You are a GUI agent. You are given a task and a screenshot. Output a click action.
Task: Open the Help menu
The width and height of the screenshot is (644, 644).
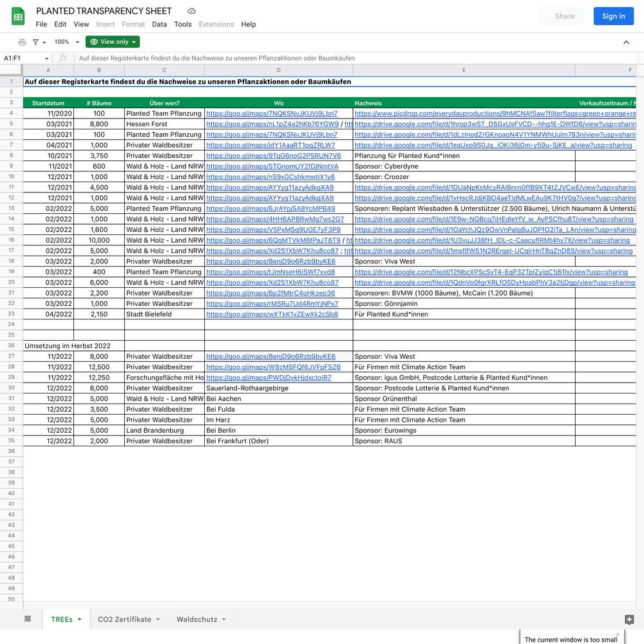click(x=249, y=24)
